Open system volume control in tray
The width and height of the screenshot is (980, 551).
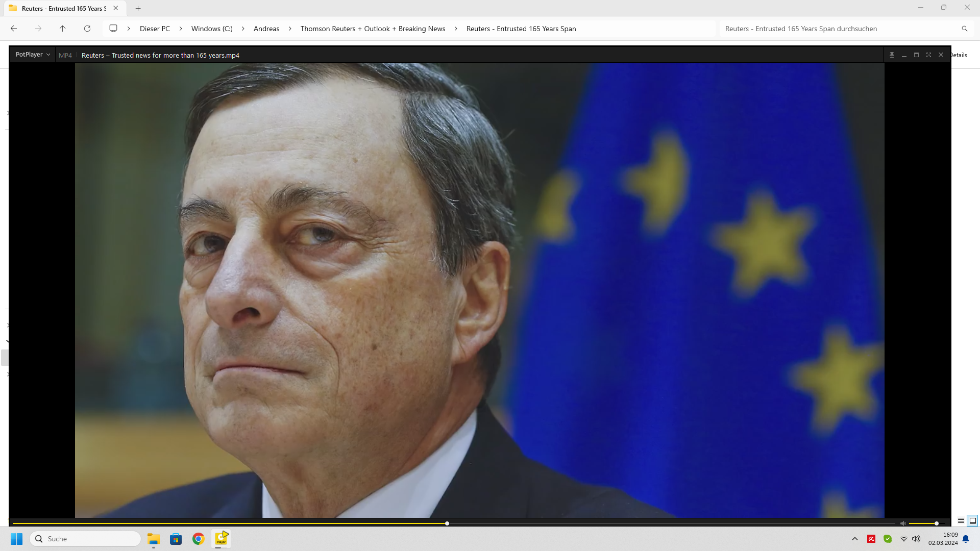click(x=916, y=539)
